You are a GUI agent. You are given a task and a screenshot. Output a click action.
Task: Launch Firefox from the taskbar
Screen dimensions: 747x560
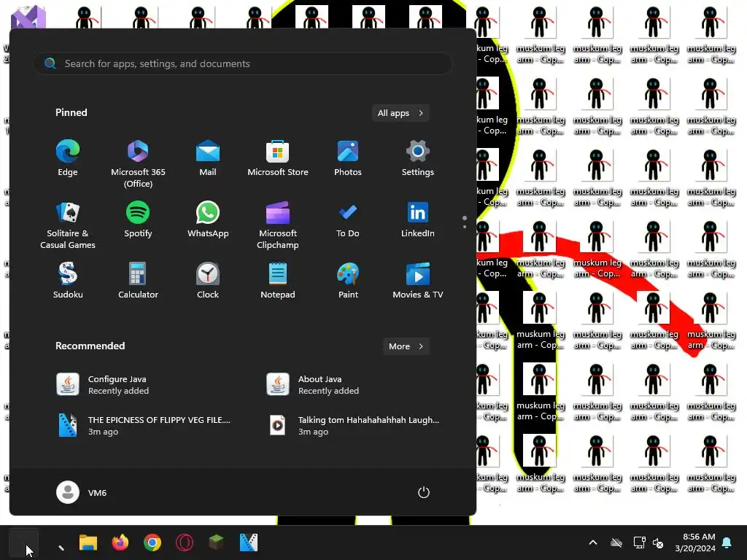(x=120, y=542)
